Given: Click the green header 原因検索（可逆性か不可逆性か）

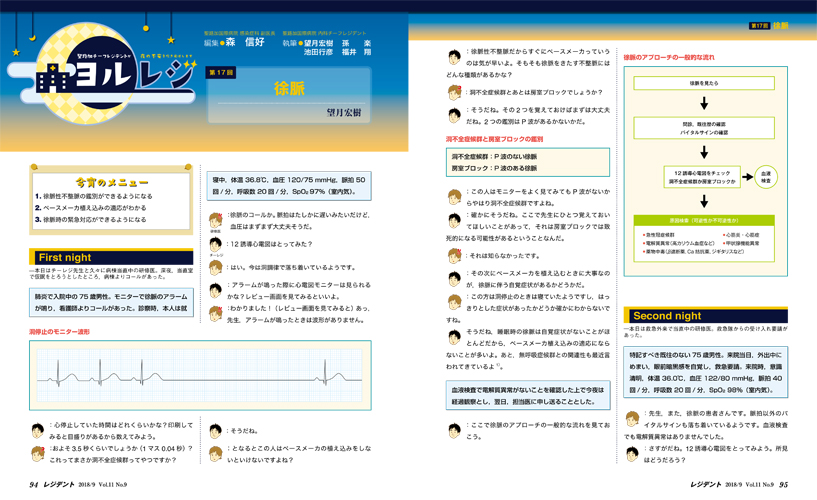Looking at the screenshot, I should [704, 220].
